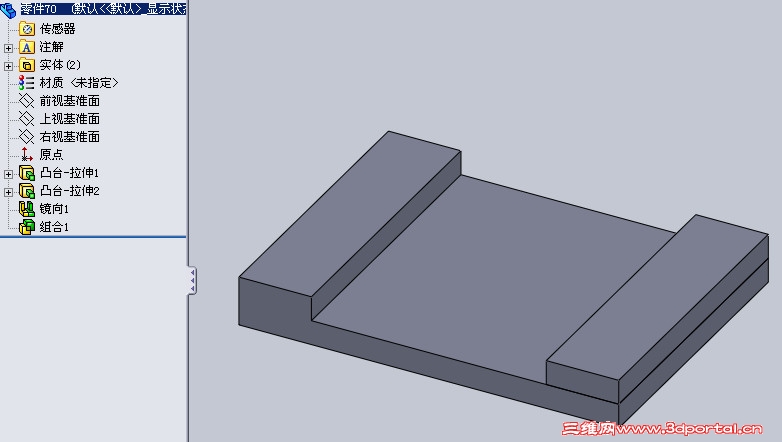782x442 pixels.
Task: Click the blue rollback bar under 组合1
Action: 93,236
